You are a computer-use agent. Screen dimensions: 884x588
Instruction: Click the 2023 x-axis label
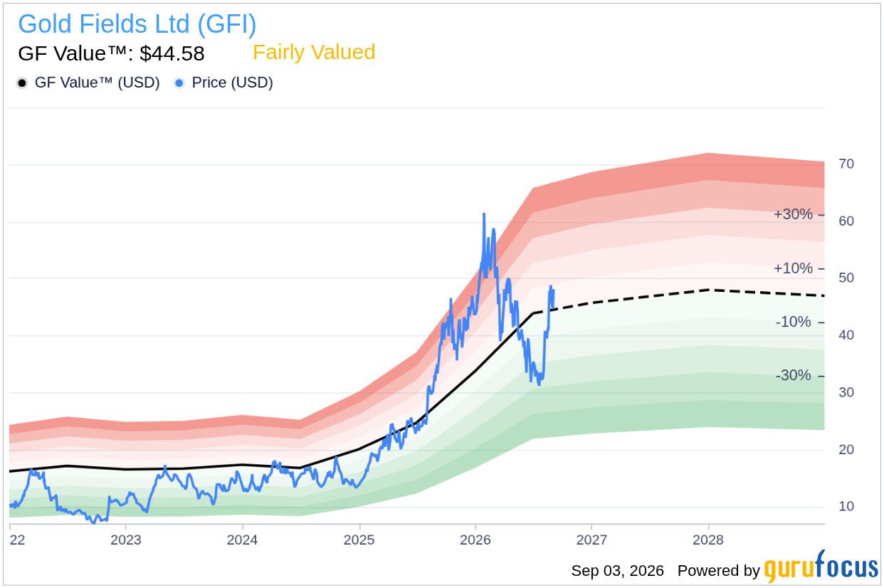126,540
